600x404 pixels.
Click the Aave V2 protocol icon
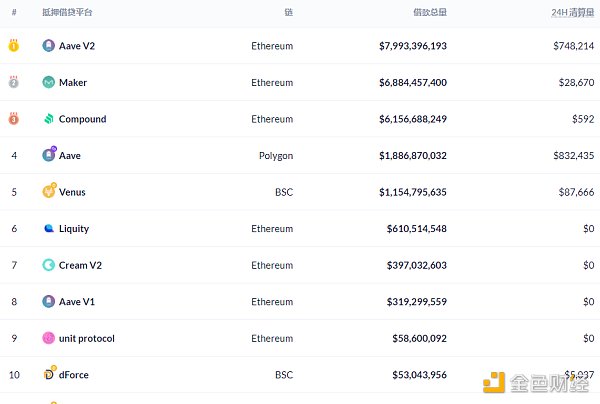click(x=48, y=46)
